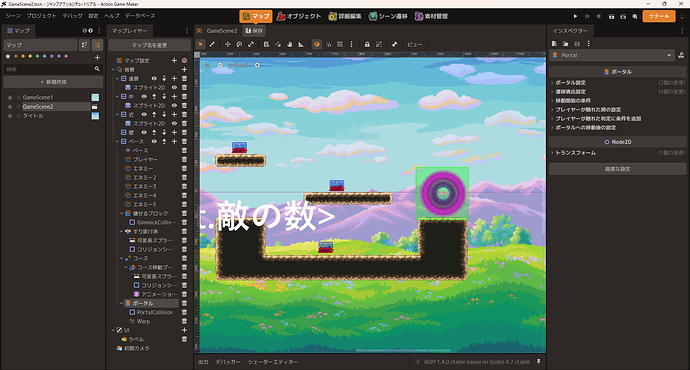This screenshot has height=370, width=690.
Task: Activate the rotate tool
Action: 239,44
